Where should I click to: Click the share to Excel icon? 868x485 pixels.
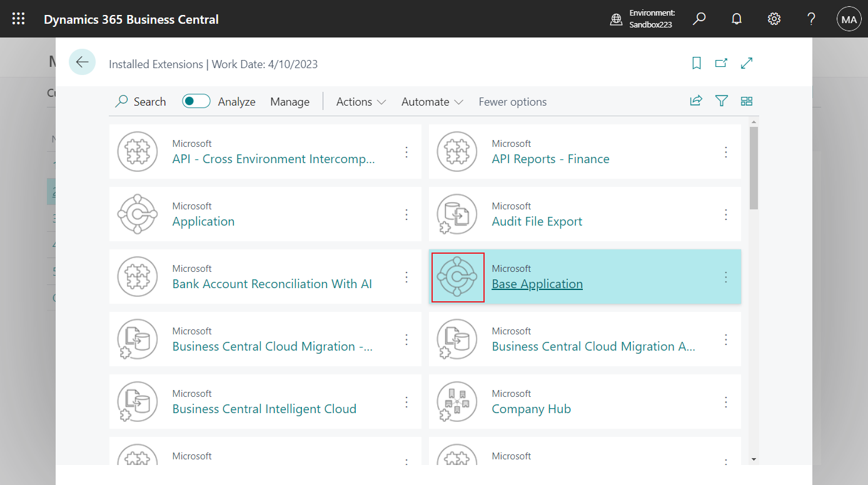(695, 101)
